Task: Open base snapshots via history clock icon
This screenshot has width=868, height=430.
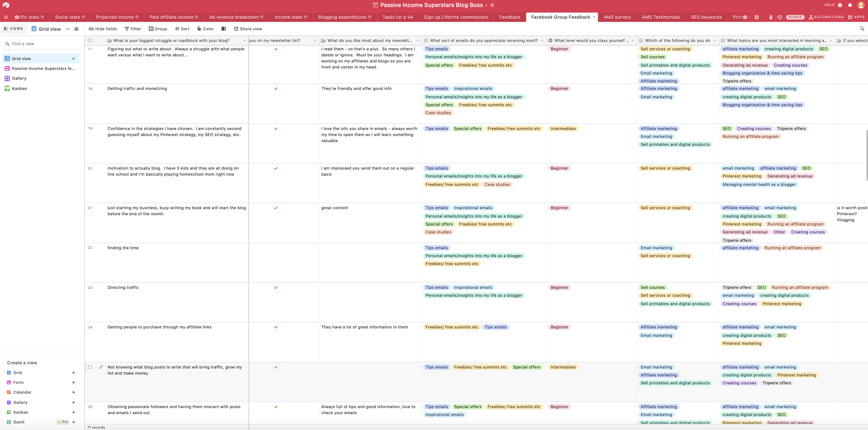Action: click(x=779, y=17)
